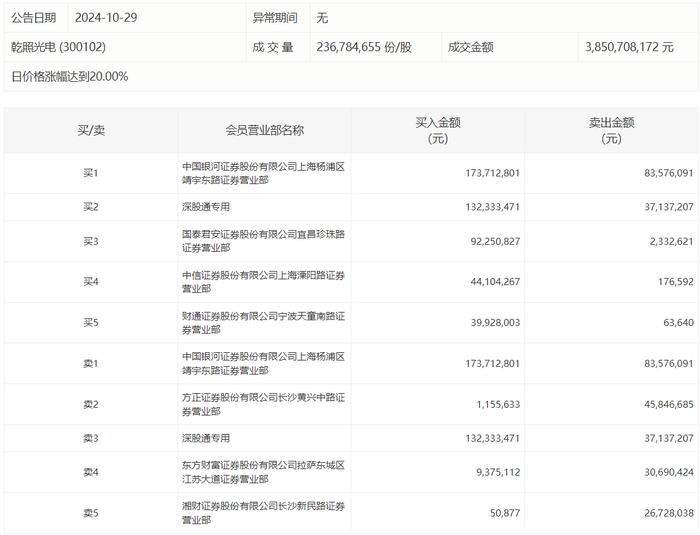Select sell amount 2,332,621

tap(671, 241)
